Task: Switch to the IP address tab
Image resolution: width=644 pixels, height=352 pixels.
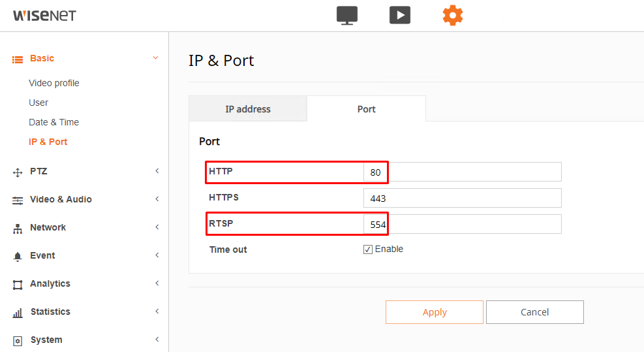Action: pos(248,109)
